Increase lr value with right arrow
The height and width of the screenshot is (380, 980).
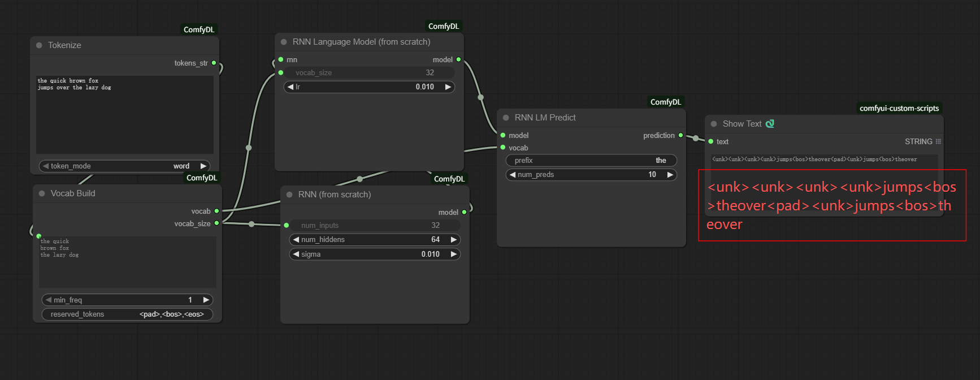(x=448, y=87)
